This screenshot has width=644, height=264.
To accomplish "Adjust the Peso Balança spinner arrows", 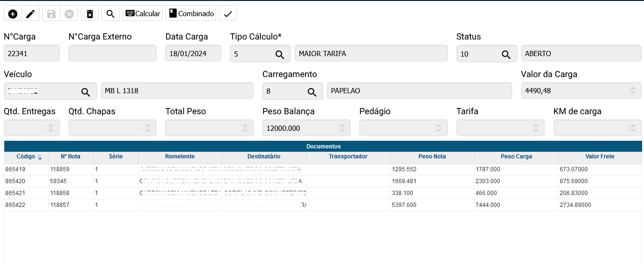I will click(342, 128).
